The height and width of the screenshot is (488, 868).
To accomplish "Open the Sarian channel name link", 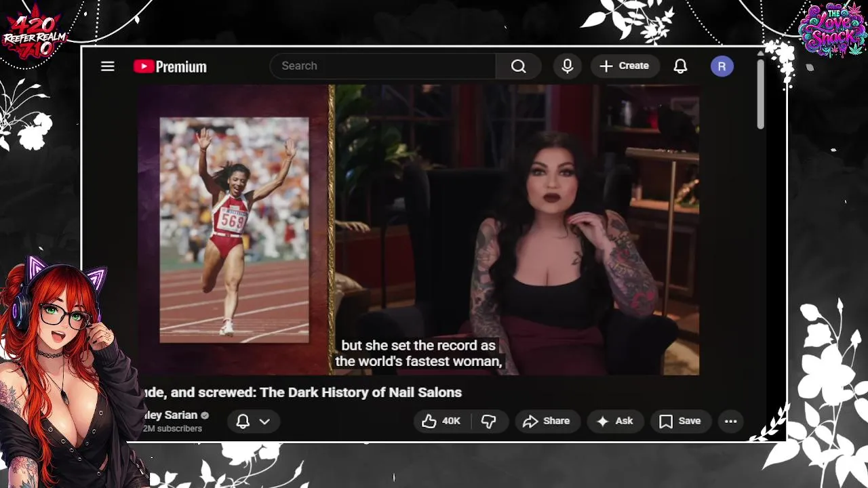I will (170, 415).
